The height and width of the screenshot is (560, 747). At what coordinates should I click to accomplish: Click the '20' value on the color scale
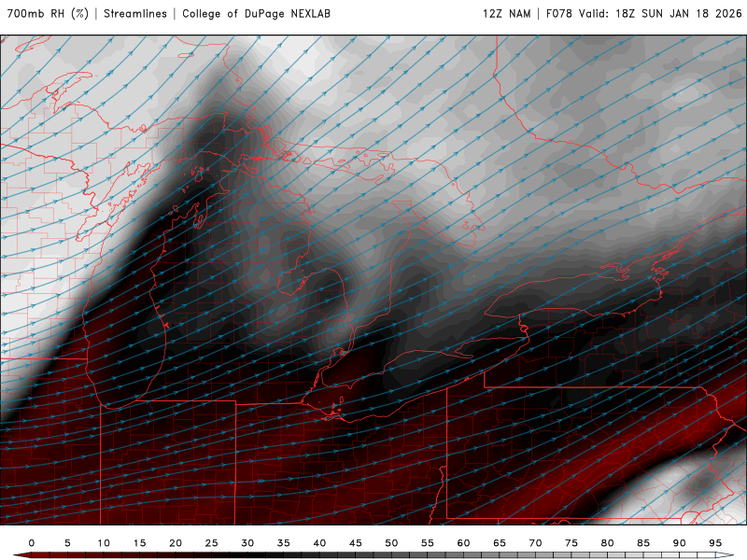click(x=176, y=543)
